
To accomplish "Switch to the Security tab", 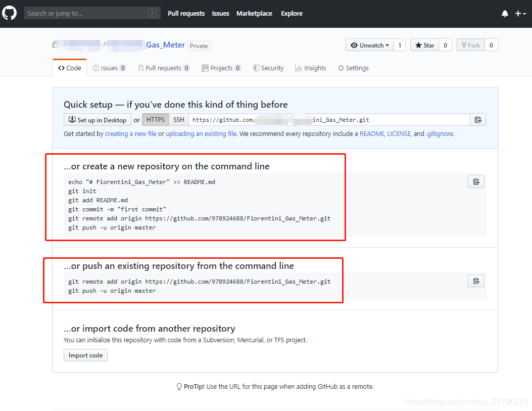I will pos(268,68).
